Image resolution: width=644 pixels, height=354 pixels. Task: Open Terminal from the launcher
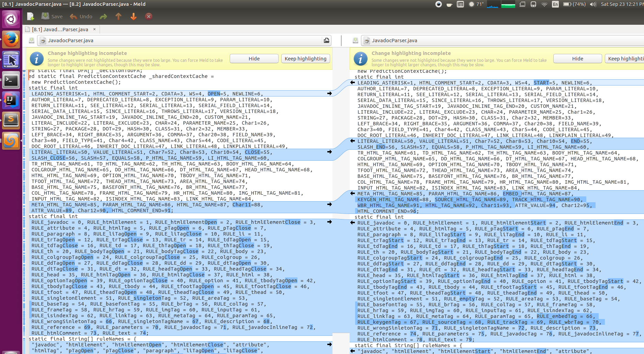tap(11, 81)
